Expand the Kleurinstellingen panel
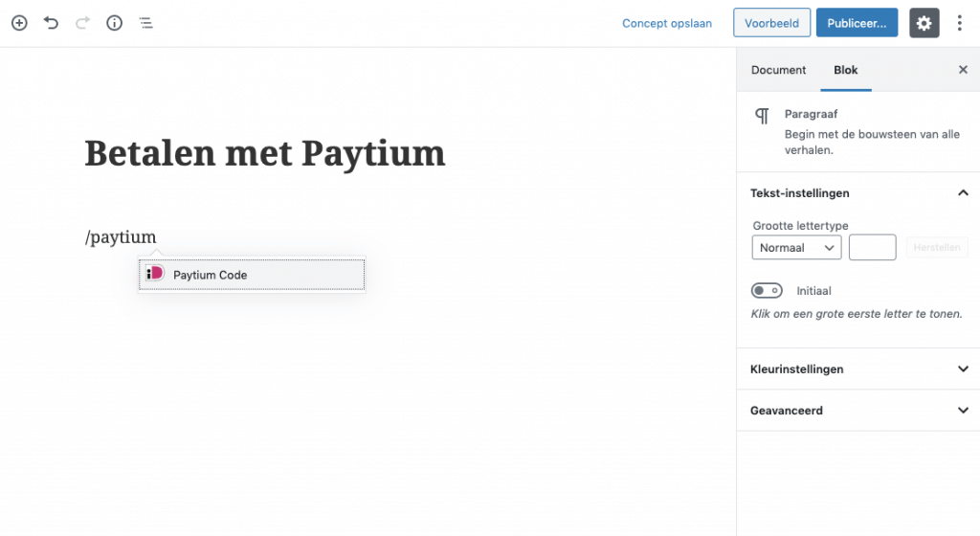 coord(857,368)
